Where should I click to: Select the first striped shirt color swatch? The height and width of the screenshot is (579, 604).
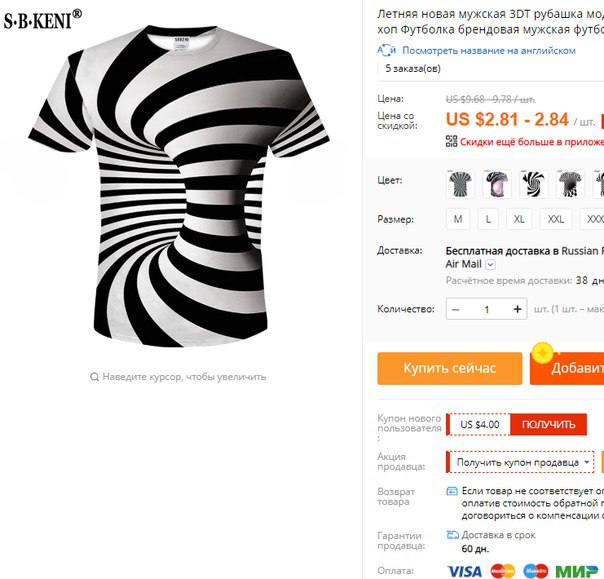click(x=460, y=184)
